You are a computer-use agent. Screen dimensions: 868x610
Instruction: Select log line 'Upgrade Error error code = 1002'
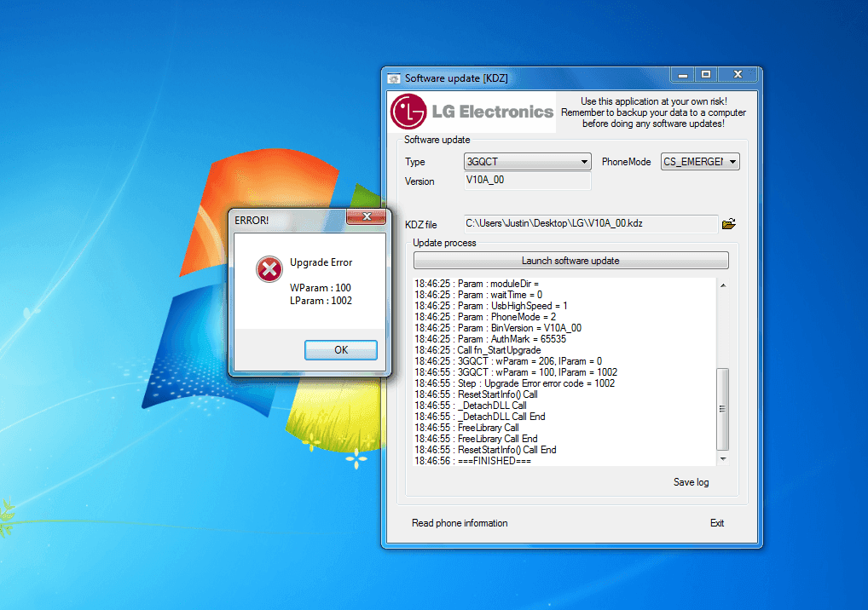pos(514,383)
